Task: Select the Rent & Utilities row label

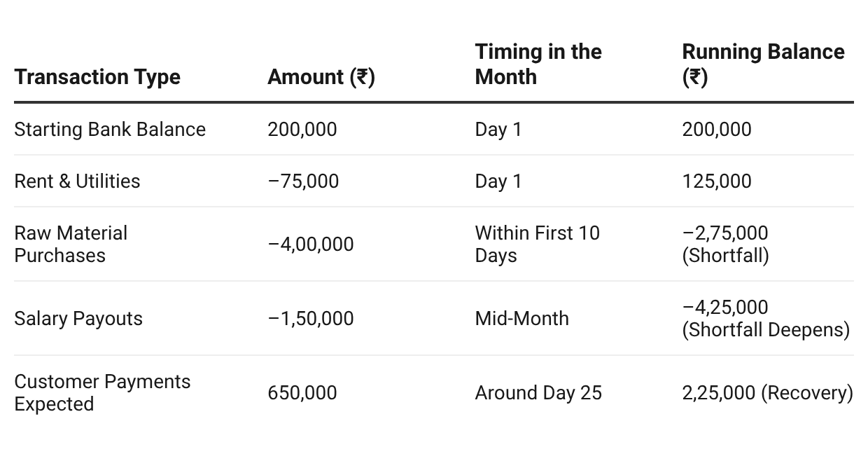Action: click(x=77, y=181)
